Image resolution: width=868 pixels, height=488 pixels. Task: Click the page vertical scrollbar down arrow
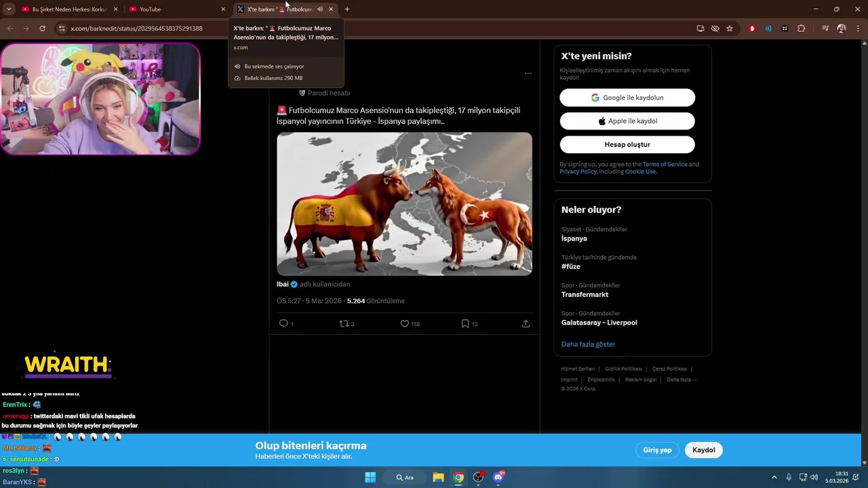(864, 463)
